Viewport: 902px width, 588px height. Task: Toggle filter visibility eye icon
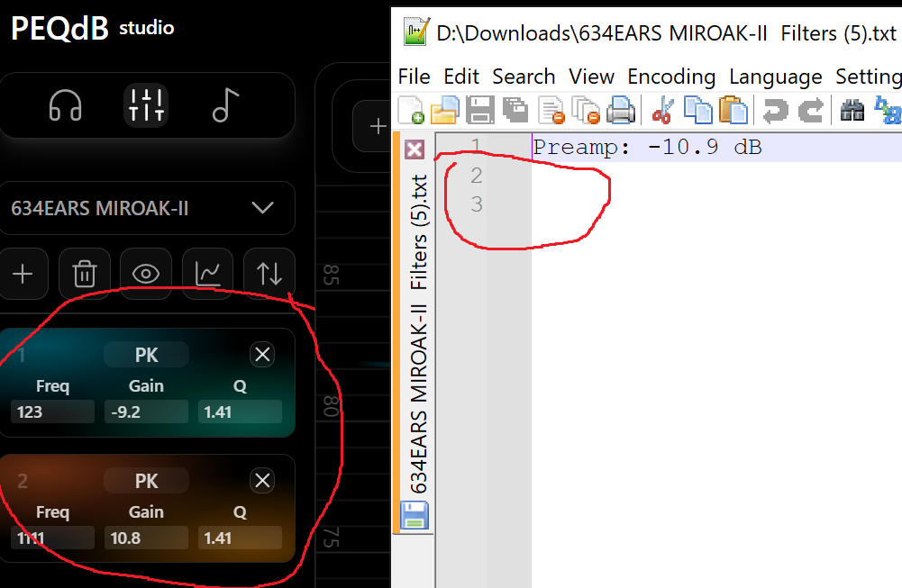pyautogui.click(x=146, y=274)
